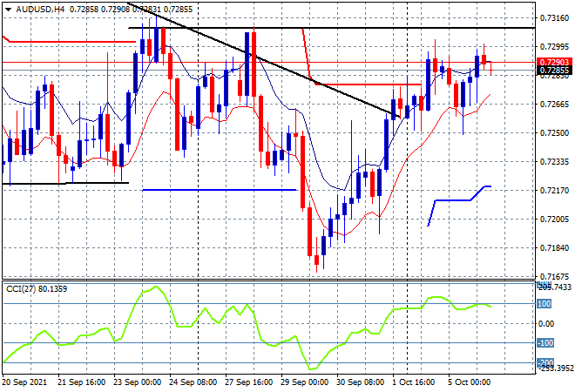This screenshot has height=392, width=575.
Task: Click the 0.72995 price scale value
Action: click(554, 46)
